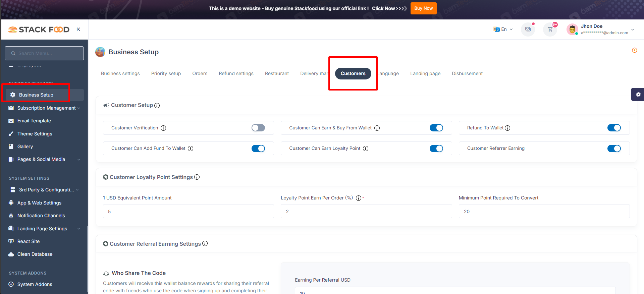Image resolution: width=644 pixels, height=294 pixels.
Task: Click System Addons plus icon
Action: pos(11,284)
